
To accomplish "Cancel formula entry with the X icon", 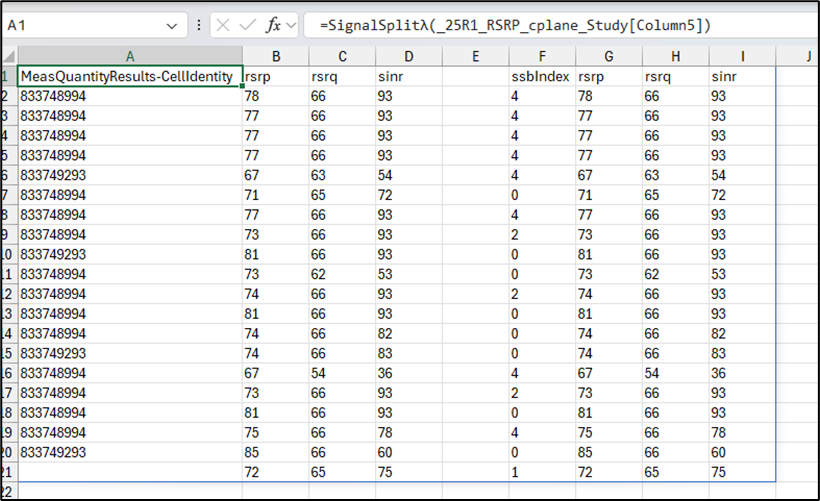I will click(x=223, y=25).
